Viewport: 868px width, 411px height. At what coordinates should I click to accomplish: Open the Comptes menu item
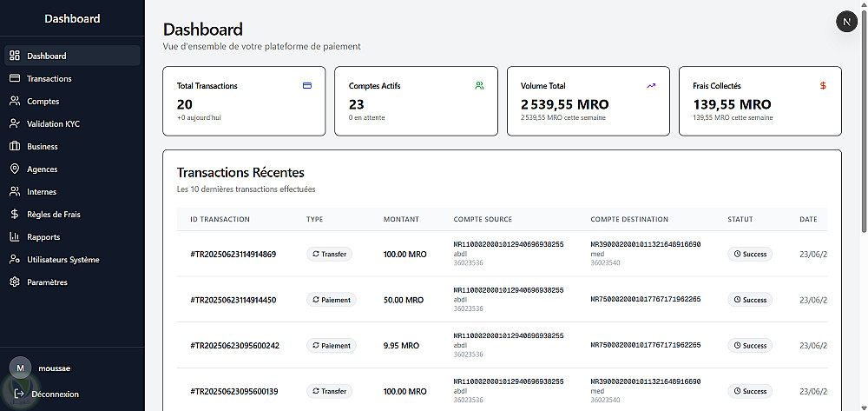pos(43,102)
